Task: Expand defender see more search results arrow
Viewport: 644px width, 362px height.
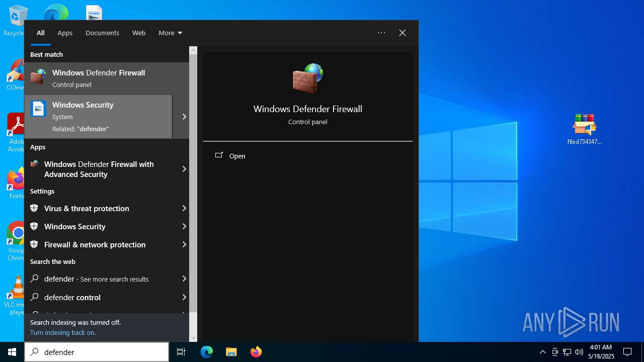Action: point(184,279)
